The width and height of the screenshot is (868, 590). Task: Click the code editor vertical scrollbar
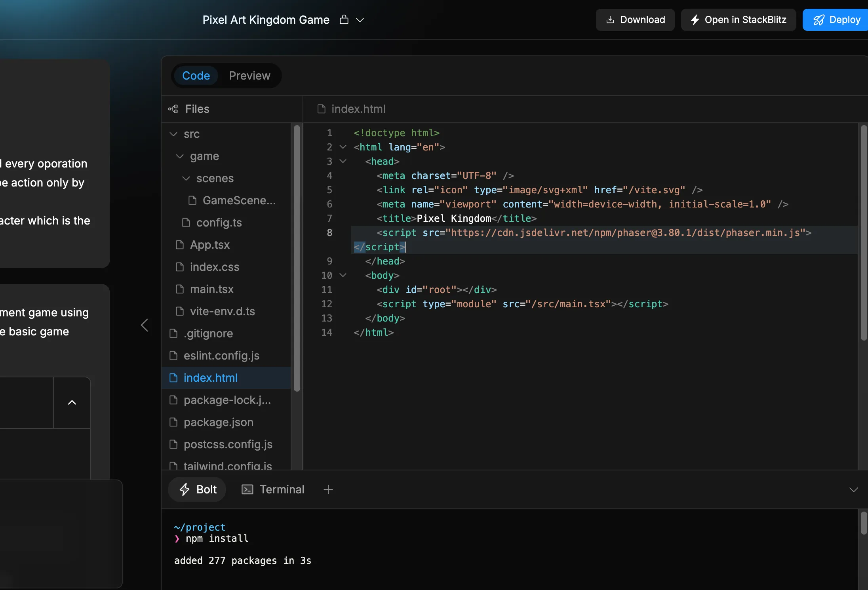[x=864, y=233]
